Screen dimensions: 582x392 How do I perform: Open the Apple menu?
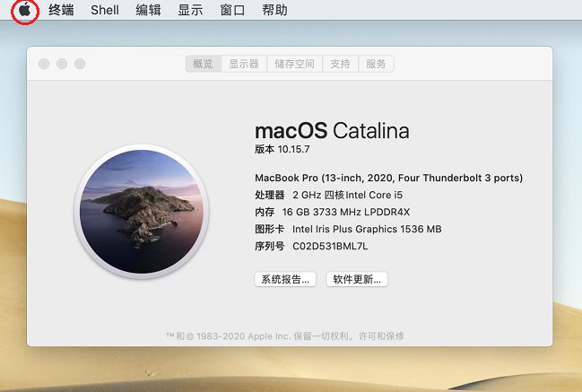coord(24,10)
